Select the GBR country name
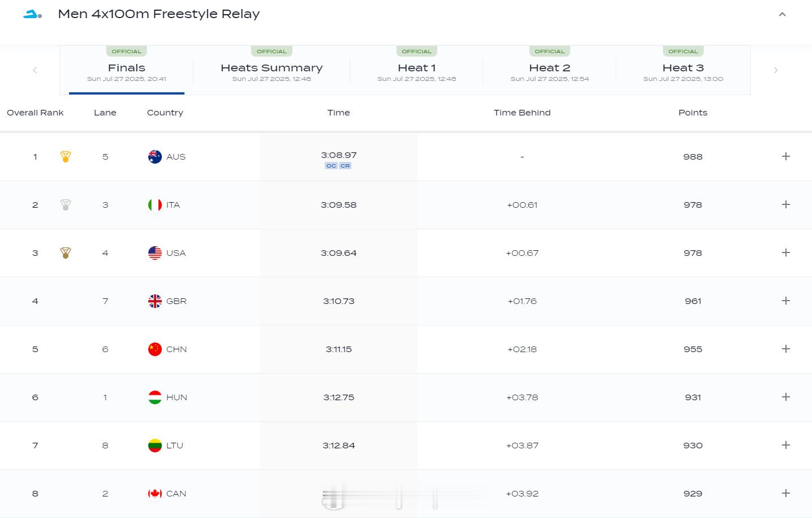Image resolution: width=812 pixels, height=518 pixels. pyautogui.click(x=177, y=301)
